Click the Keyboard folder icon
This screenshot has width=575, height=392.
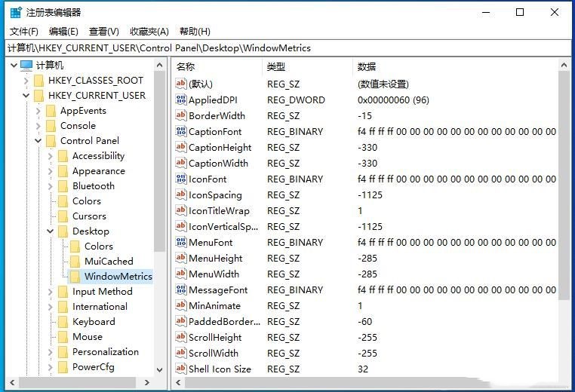(63, 322)
